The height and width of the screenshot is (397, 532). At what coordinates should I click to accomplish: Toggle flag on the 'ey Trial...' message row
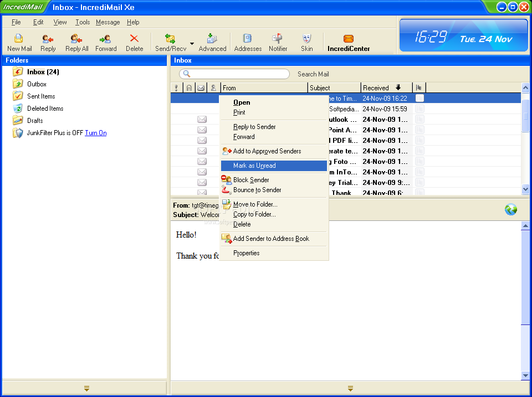(x=420, y=182)
